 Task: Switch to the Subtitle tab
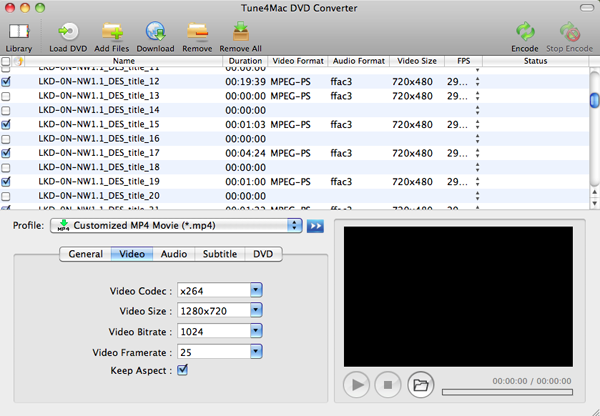point(220,254)
